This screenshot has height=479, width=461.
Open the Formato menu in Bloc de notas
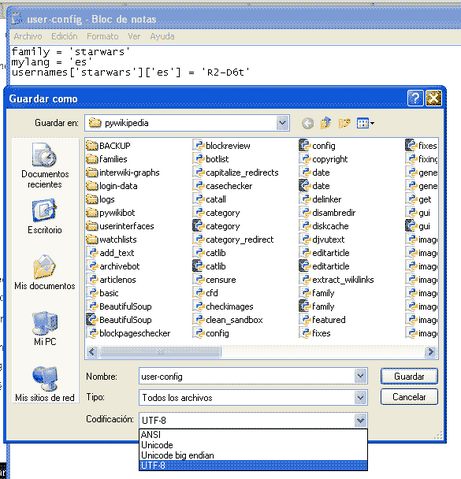pyautogui.click(x=102, y=36)
